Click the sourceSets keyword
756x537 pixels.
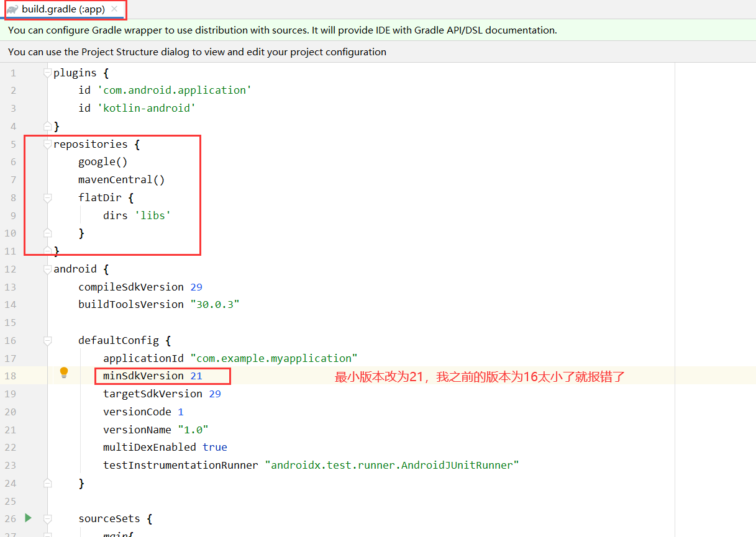point(109,518)
